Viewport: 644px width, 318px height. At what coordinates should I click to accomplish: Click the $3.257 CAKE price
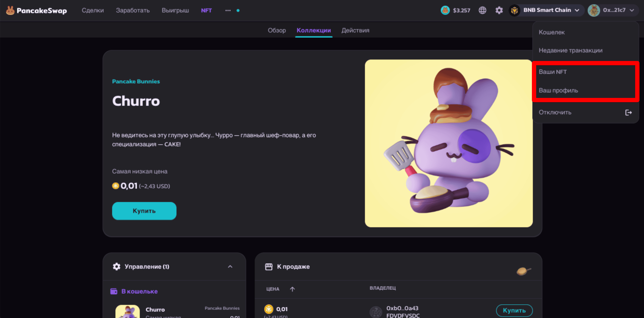[462, 10]
